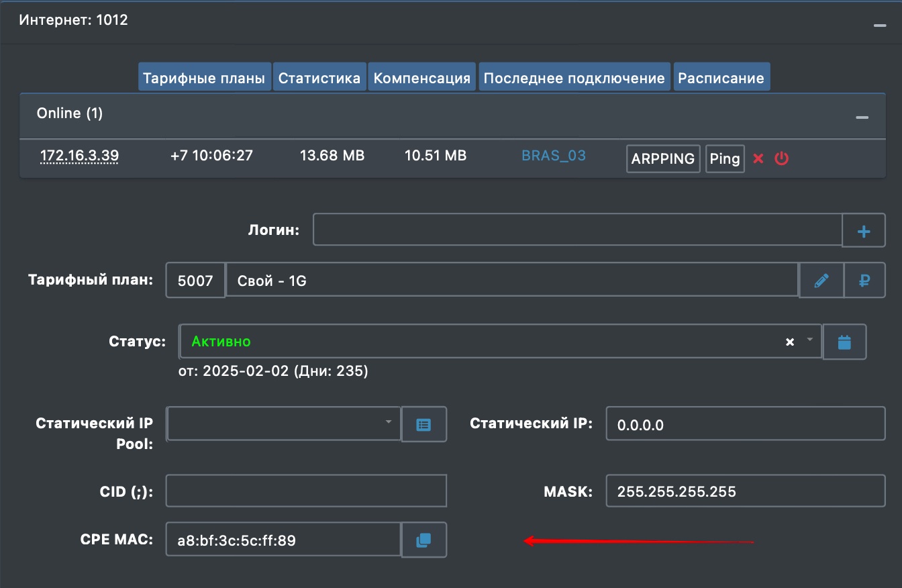Click the list icon beside Static IP Pool
The height and width of the screenshot is (588, 902).
423,424
